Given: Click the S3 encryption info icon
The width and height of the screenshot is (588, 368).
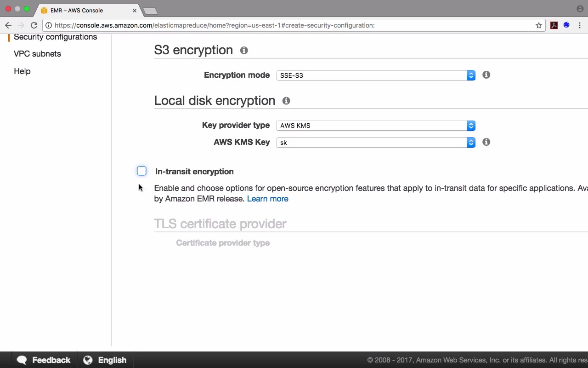Looking at the screenshot, I should coord(244,50).
